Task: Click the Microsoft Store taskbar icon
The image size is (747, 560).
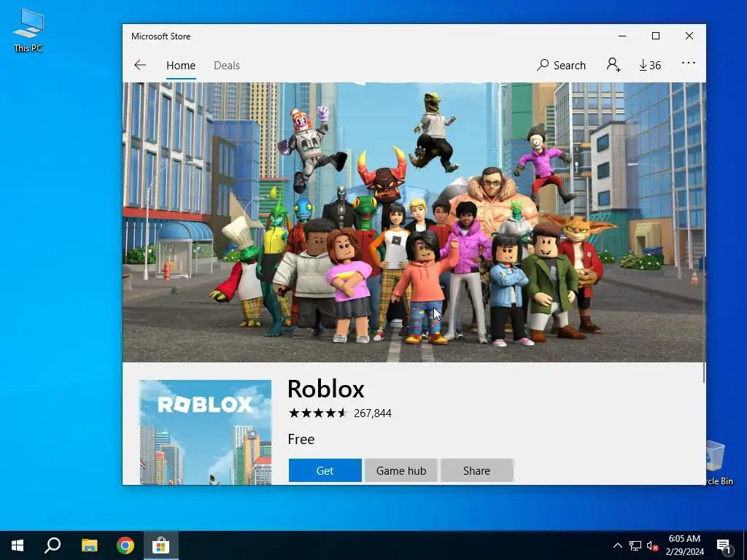Action: (161, 545)
